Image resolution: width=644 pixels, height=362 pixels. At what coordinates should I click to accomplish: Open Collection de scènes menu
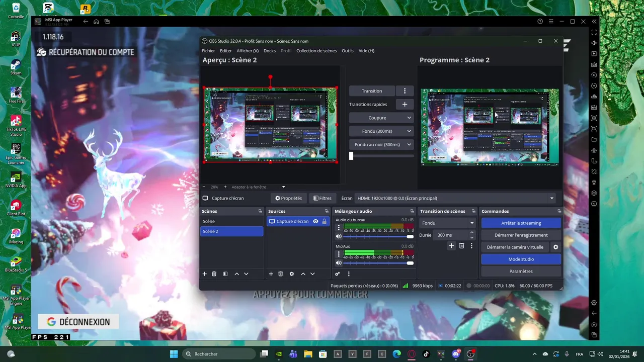tap(316, 51)
